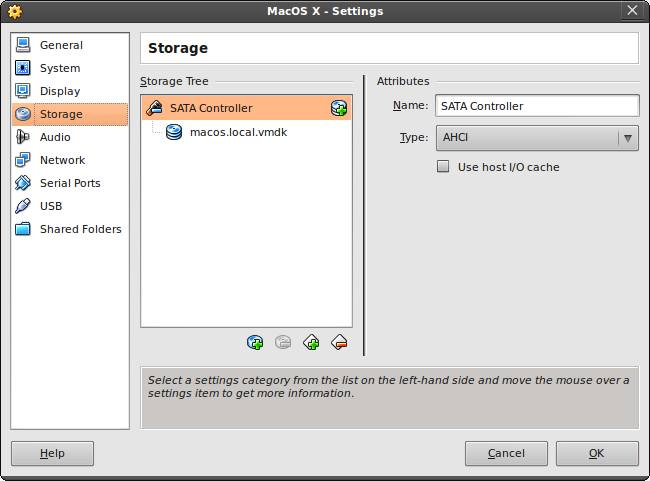Click the remove attachment icon below storage tree

tap(283, 343)
